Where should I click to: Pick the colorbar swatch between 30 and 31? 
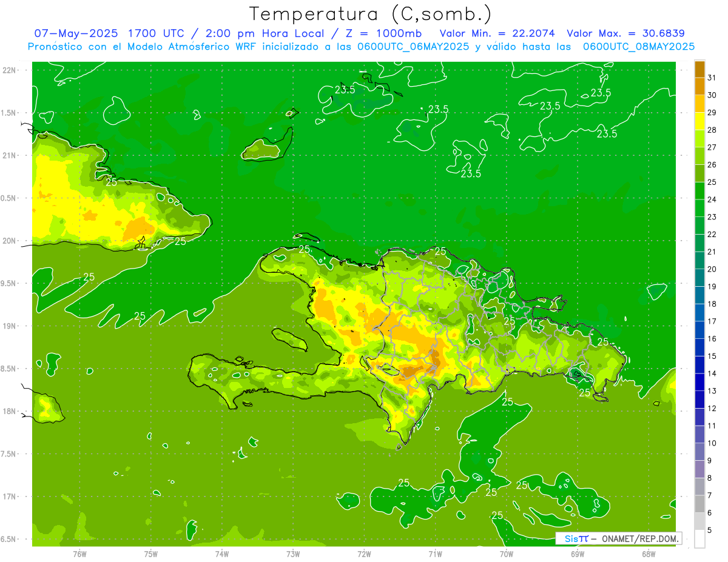(699, 86)
